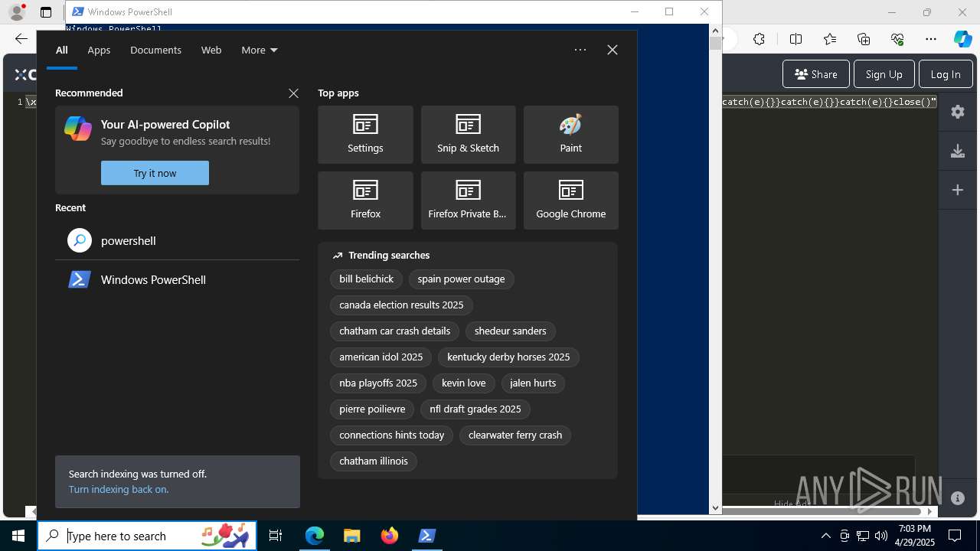Search trending 'pierre poilievre'
The width and height of the screenshot is (980, 551).
pos(372,409)
